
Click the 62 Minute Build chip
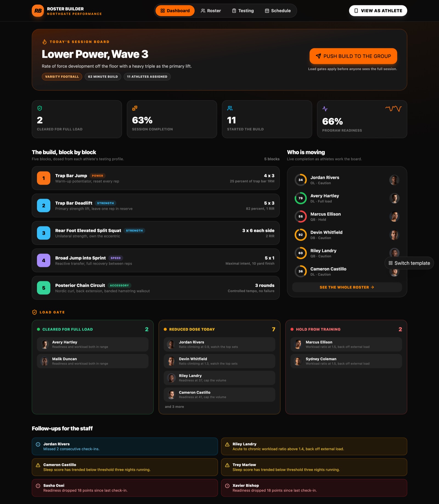click(x=103, y=77)
